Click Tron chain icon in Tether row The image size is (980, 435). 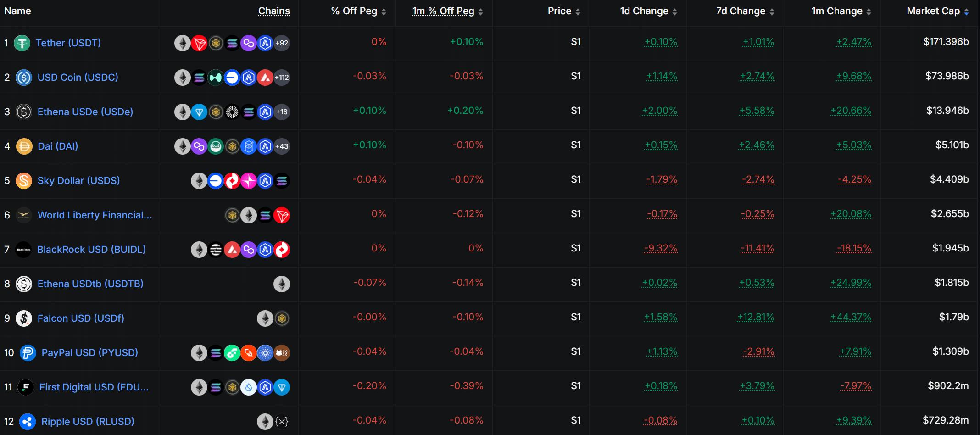click(199, 43)
